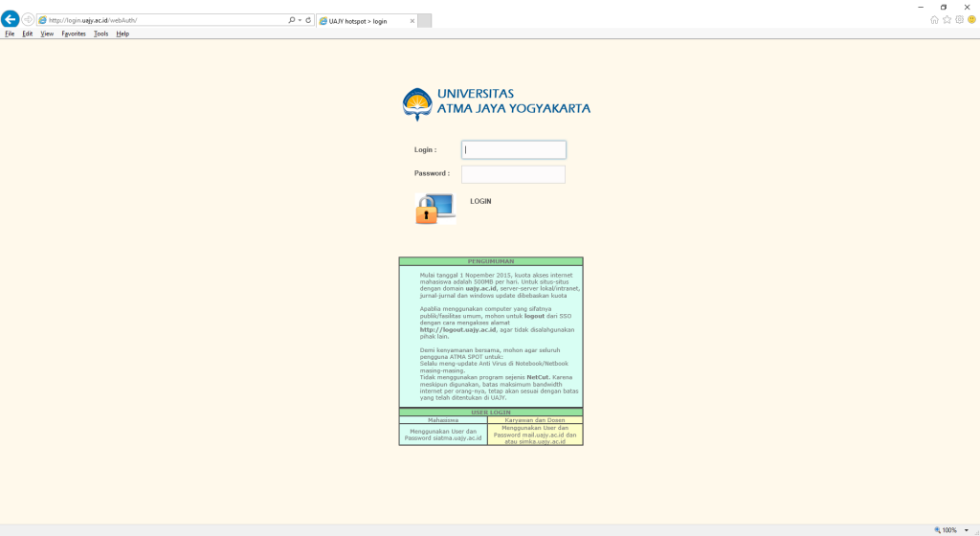
Task: Open the address bar dropdown arrow
Action: pyautogui.click(x=300, y=20)
